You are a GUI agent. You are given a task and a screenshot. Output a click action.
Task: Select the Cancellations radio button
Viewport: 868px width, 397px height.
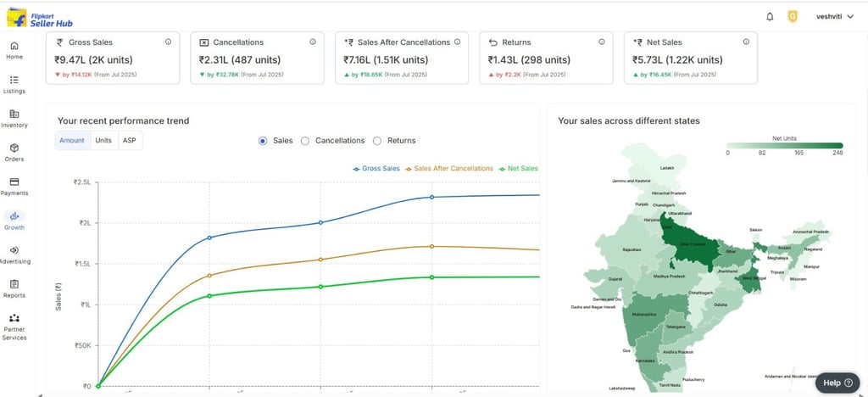point(305,141)
